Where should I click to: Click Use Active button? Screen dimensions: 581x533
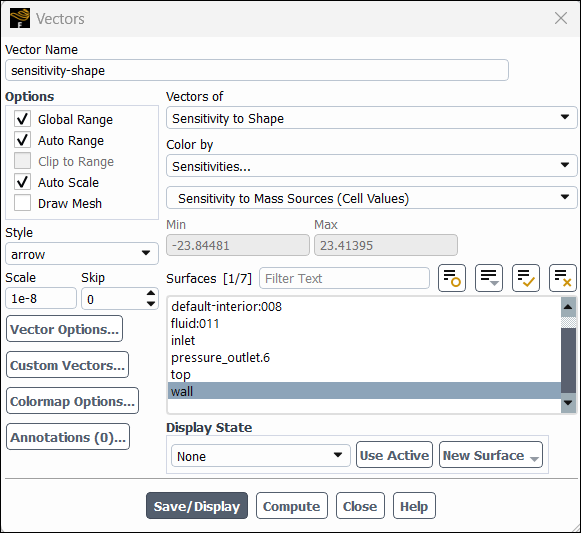click(394, 455)
